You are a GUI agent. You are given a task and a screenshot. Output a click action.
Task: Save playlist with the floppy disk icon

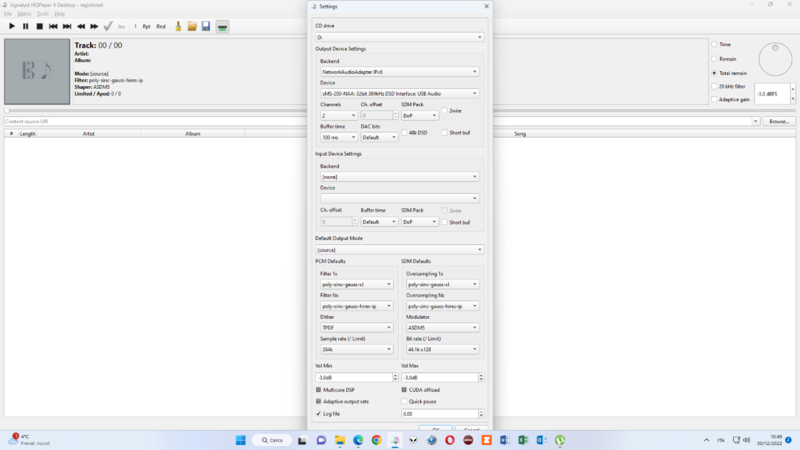pos(206,26)
